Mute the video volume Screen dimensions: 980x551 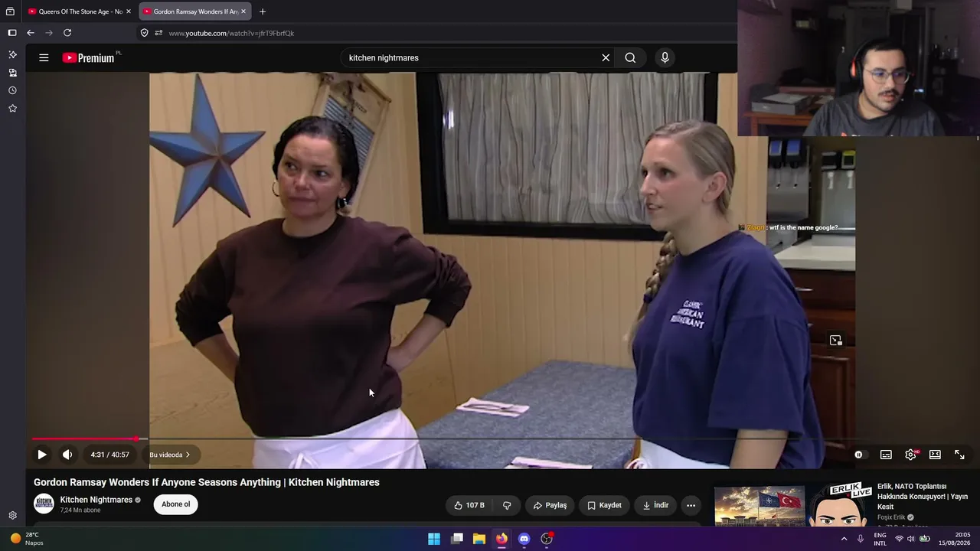pos(67,455)
